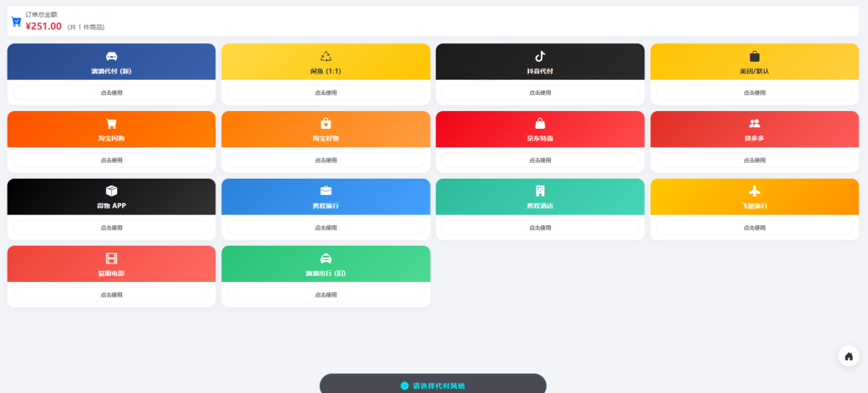
Task: Click the 得物 APP card title text
Action: click(x=111, y=206)
